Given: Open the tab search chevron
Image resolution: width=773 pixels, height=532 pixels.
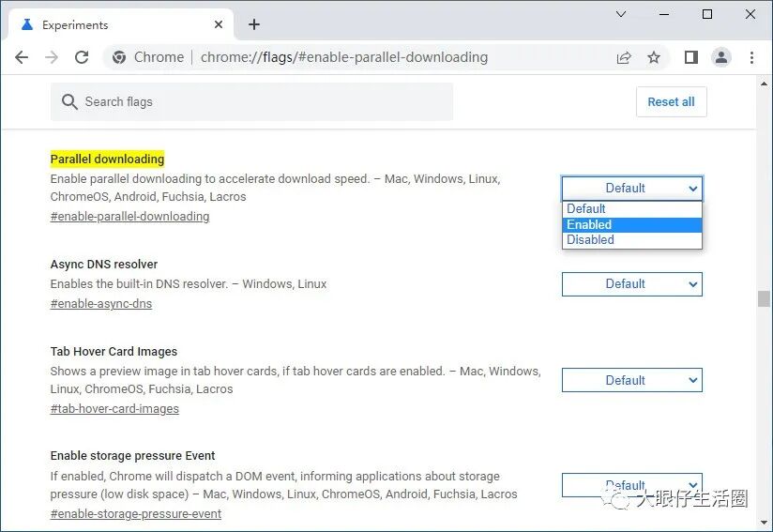Looking at the screenshot, I should click(x=621, y=14).
